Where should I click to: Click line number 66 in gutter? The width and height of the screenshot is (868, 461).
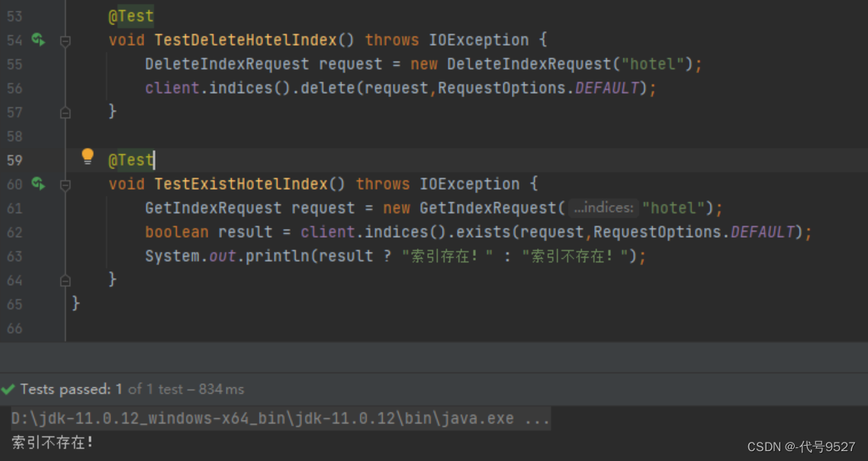tap(14, 328)
